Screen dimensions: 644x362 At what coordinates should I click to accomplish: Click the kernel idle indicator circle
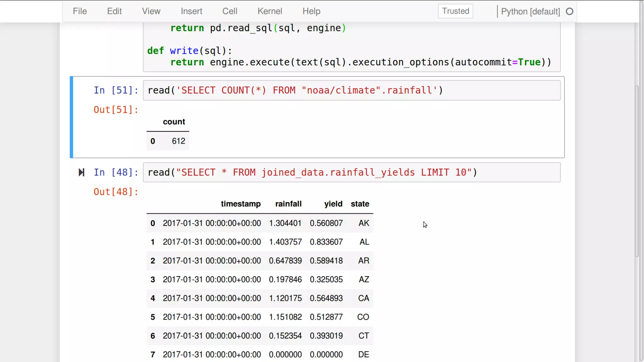click(569, 12)
